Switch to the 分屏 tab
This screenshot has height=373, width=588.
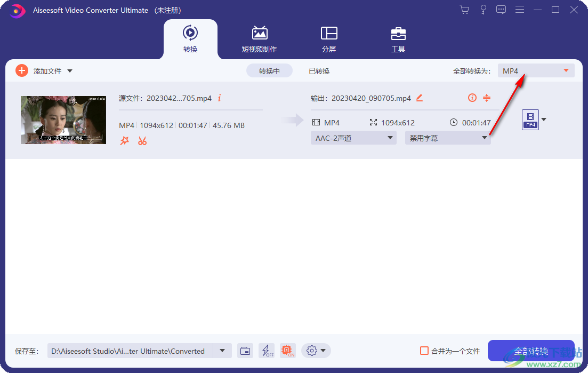(329, 39)
